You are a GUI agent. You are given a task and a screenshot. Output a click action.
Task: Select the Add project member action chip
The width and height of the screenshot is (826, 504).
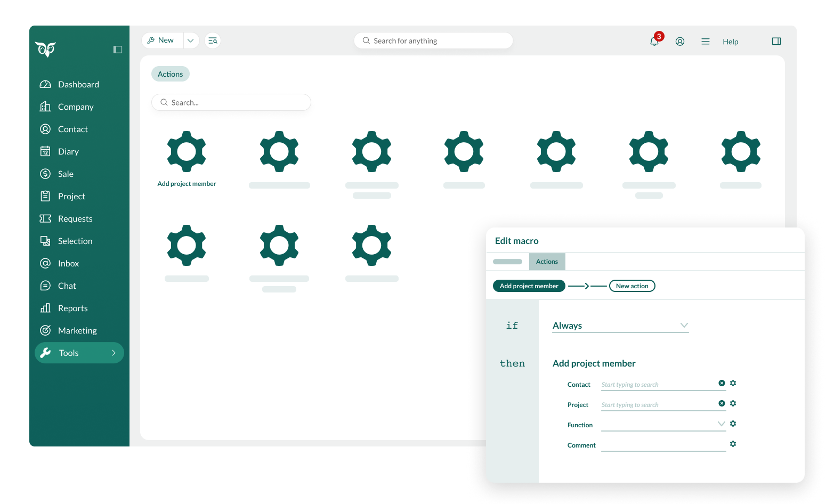pyautogui.click(x=529, y=286)
